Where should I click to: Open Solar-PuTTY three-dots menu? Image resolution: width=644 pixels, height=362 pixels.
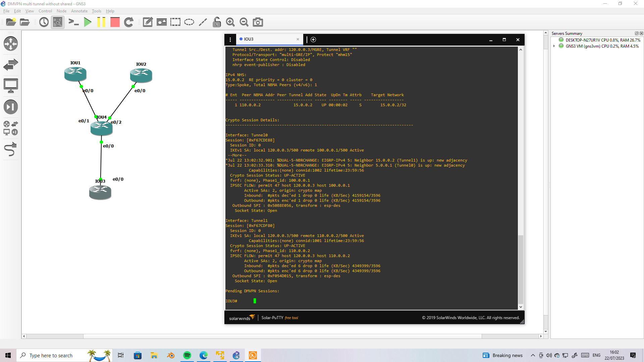[x=230, y=40]
